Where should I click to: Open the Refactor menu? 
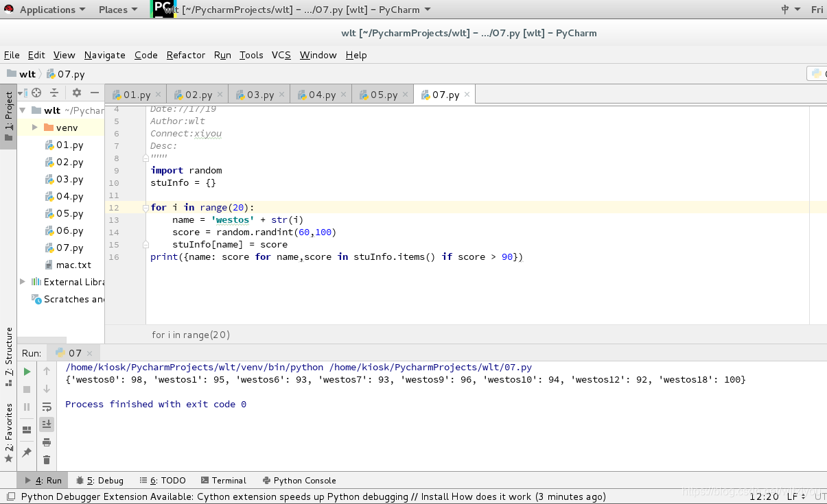pyautogui.click(x=186, y=55)
